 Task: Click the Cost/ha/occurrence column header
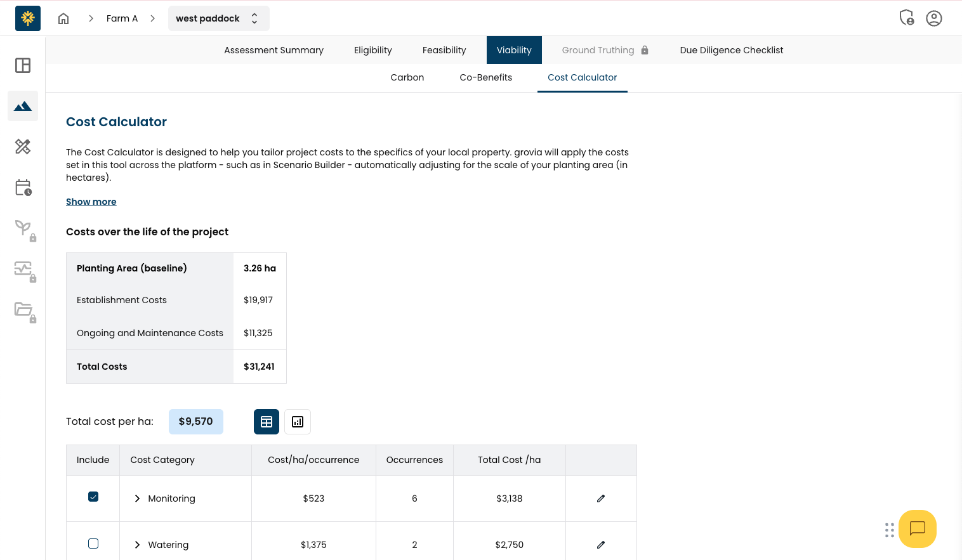pyautogui.click(x=313, y=460)
